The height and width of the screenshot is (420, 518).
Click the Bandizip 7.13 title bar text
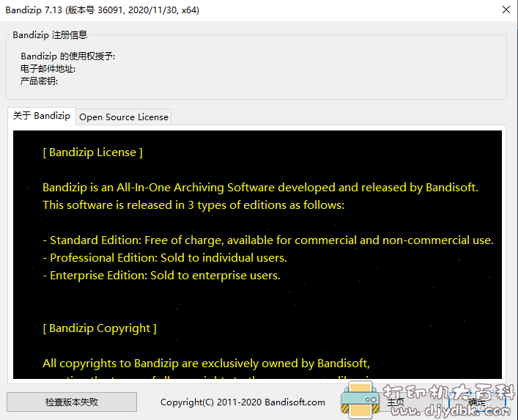pyautogui.click(x=102, y=10)
